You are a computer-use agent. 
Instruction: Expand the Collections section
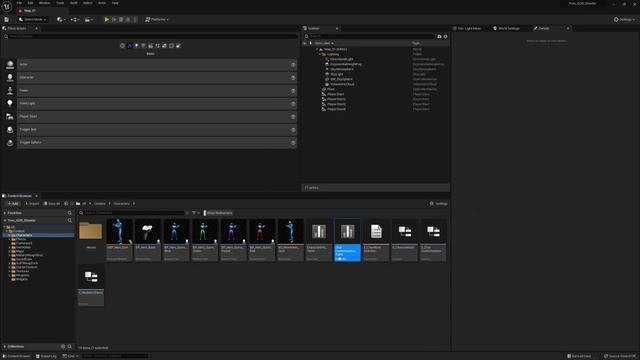coord(5,347)
